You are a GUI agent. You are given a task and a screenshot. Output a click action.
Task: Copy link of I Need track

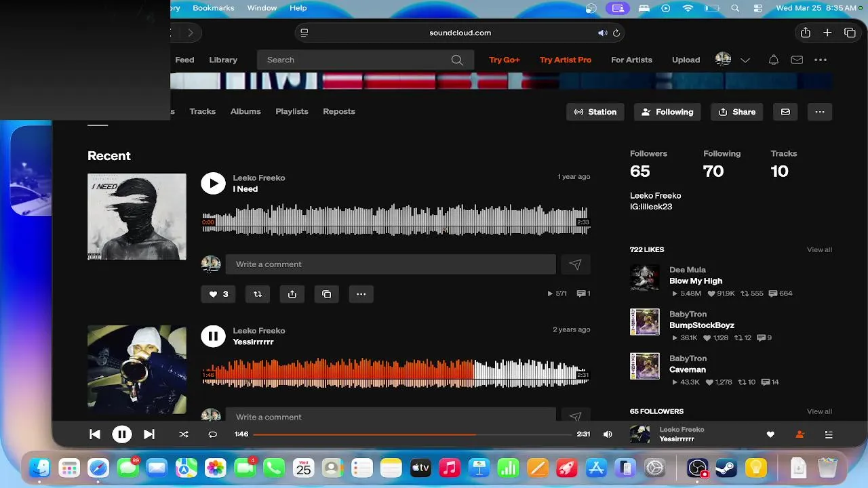327,294
